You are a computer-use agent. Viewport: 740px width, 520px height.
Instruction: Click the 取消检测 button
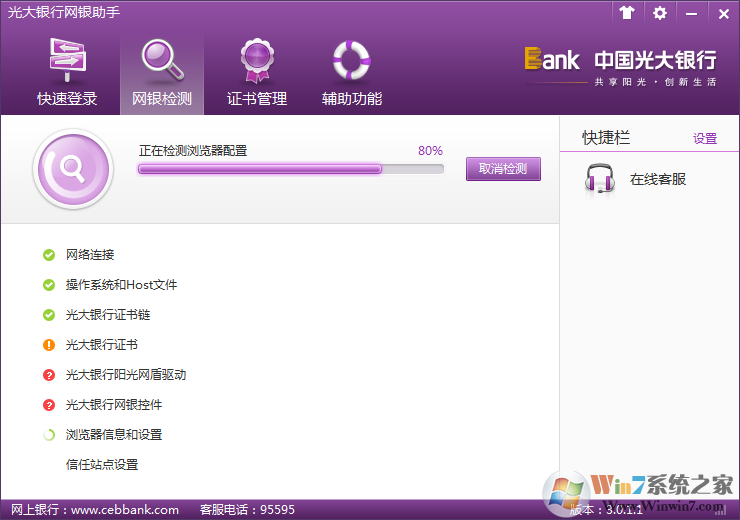[503, 168]
